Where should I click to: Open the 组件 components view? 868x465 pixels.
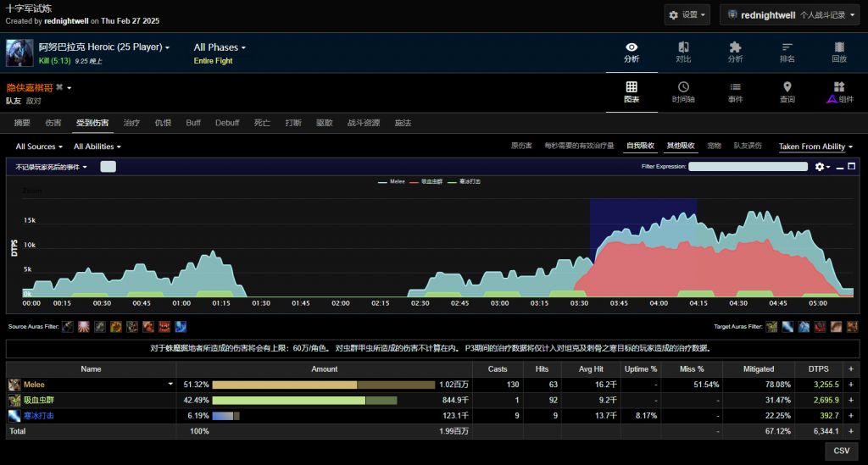(x=838, y=92)
